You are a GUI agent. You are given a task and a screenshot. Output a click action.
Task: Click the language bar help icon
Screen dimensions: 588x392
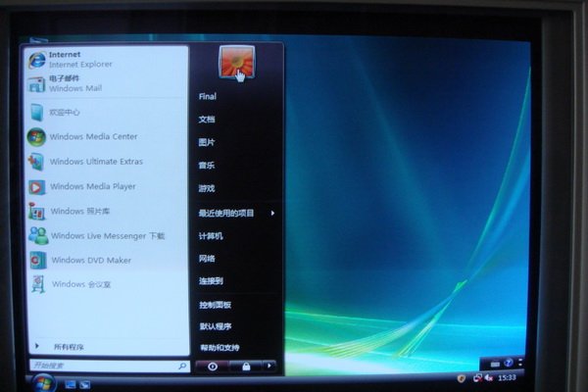(x=509, y=363)
